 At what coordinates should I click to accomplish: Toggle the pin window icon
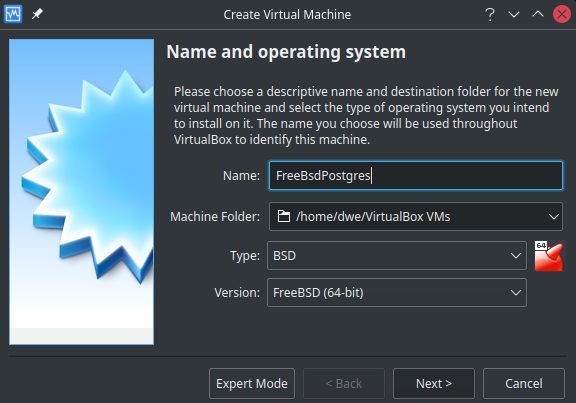pyautogui.click(x=37, y=14)
